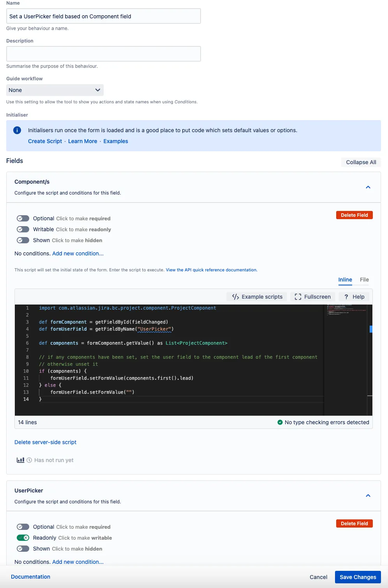This screenshot has width=388, height=588.
Task: Toggle Component/s Shown switch to hidden
Action: tap(23, 240)
